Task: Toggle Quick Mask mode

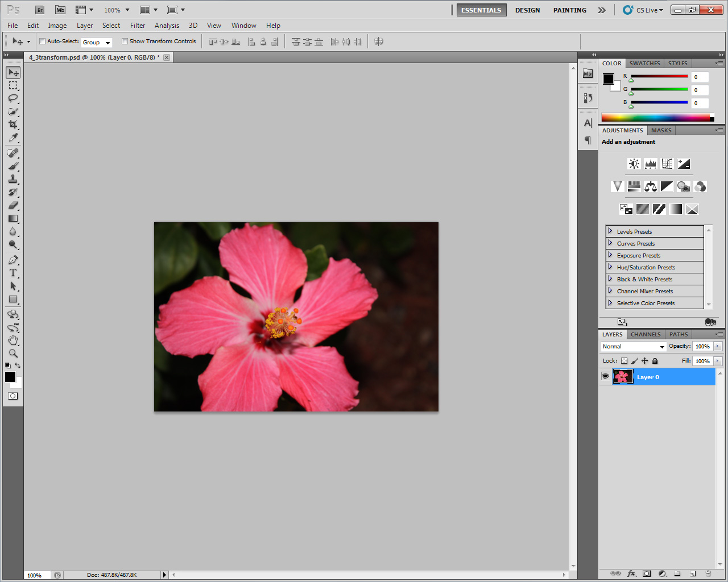Action: click(13, 396)
